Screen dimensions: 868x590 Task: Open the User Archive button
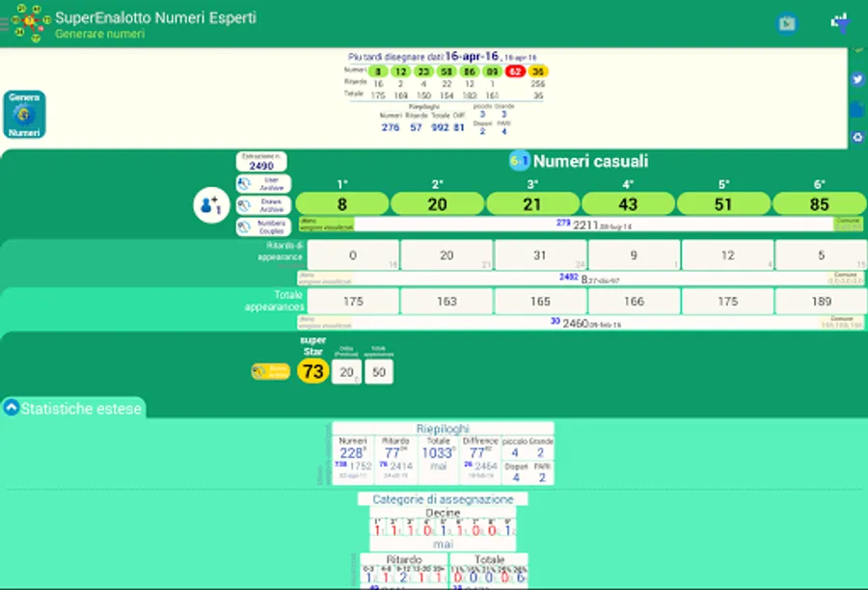tap(263, 184)
